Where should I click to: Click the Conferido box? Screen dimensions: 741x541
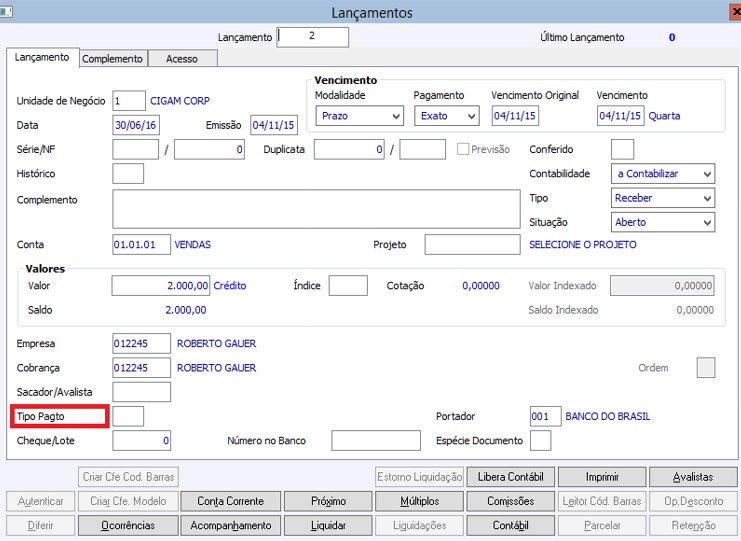tap(622, 149)
